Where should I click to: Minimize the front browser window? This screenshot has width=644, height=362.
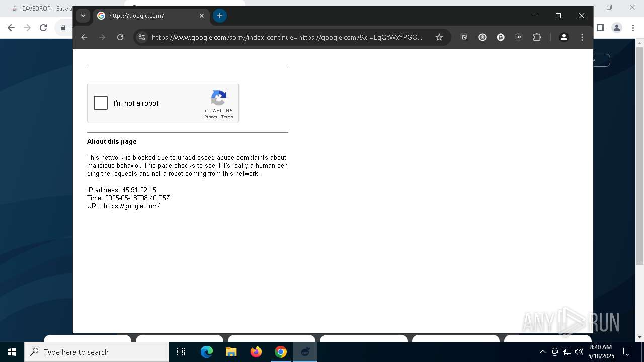[535, 16]
